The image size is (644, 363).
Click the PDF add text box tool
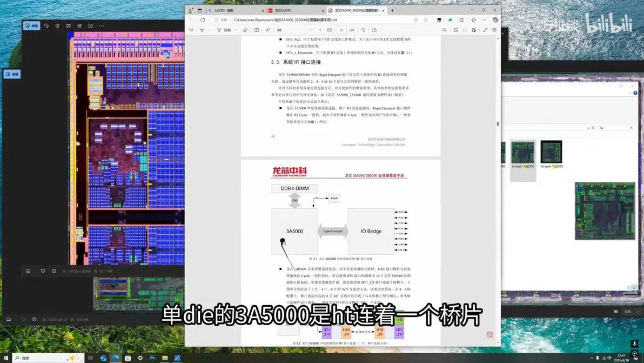(257, 30)
